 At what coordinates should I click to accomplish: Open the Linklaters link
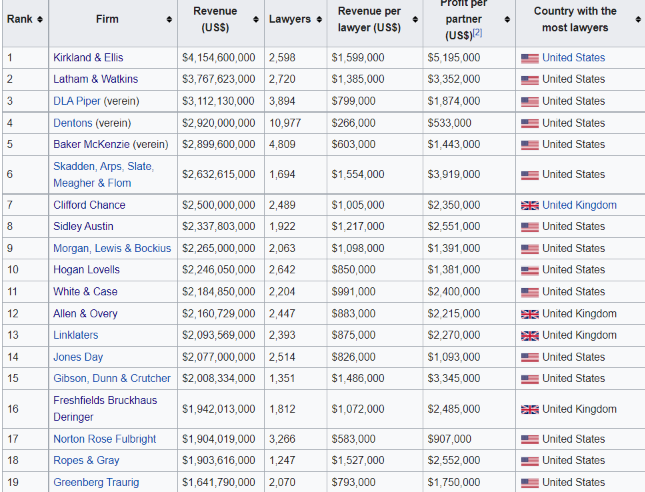[76, 335]
